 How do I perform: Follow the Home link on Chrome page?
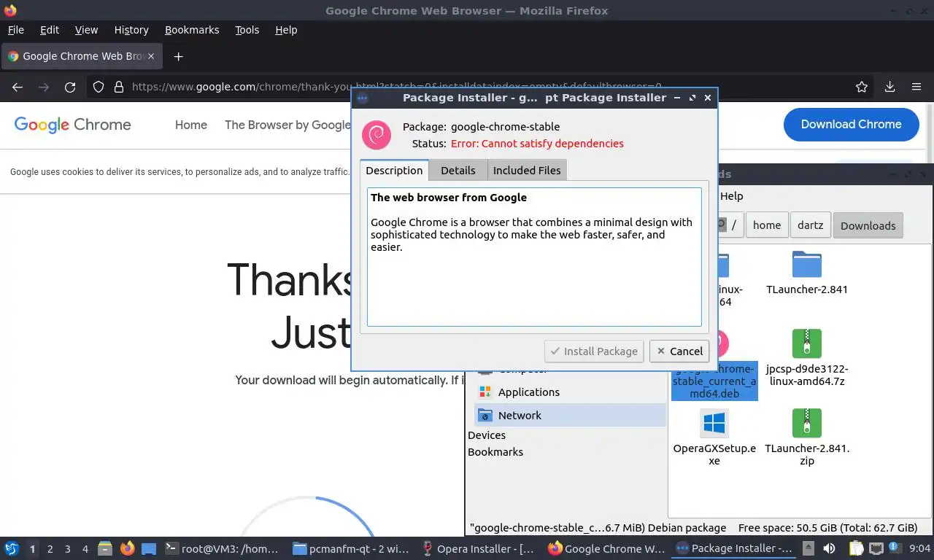click(x=191, y=125)
